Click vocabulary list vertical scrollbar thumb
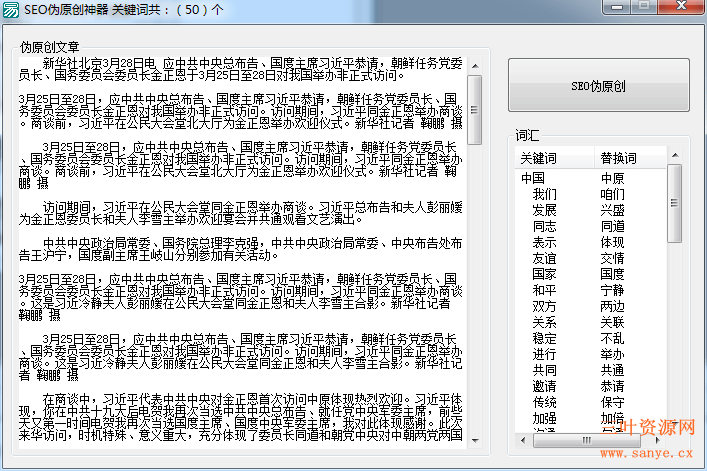Screen dimensions: 707x471 coord(675,203)
